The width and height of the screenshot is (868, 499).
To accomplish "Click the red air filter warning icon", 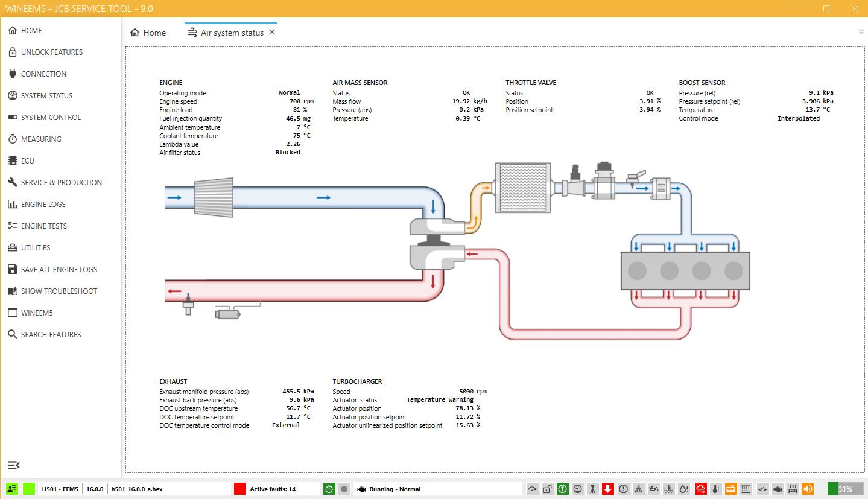I will pos(700,489).
